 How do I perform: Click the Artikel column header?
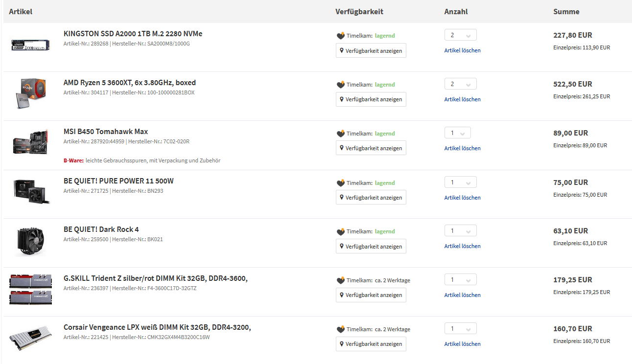point(21,11)
